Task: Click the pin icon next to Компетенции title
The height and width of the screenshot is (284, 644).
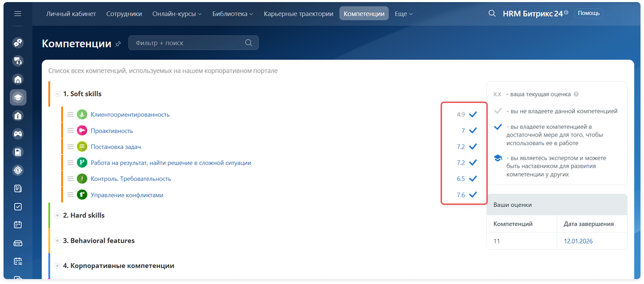Action: point(118,44)
